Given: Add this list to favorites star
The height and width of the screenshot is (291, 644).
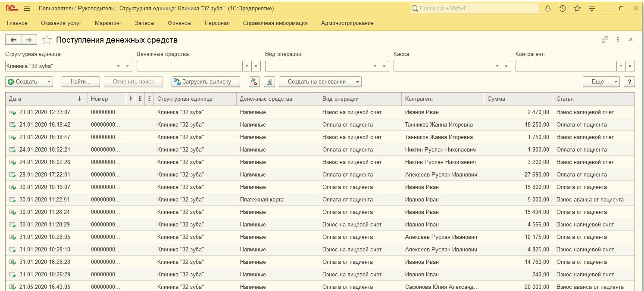Looking at the screenshot, I should pyautogui.click(x=47, y=40).
